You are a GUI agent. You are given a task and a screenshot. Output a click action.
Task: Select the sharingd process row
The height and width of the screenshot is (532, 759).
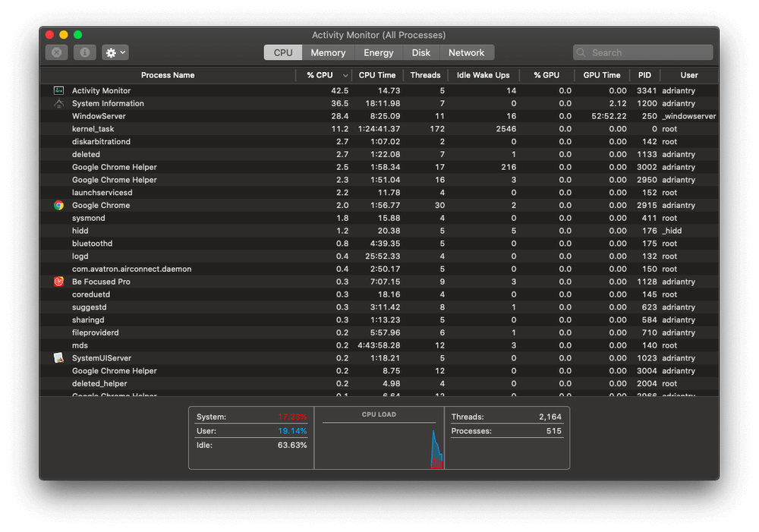(379, 320)
